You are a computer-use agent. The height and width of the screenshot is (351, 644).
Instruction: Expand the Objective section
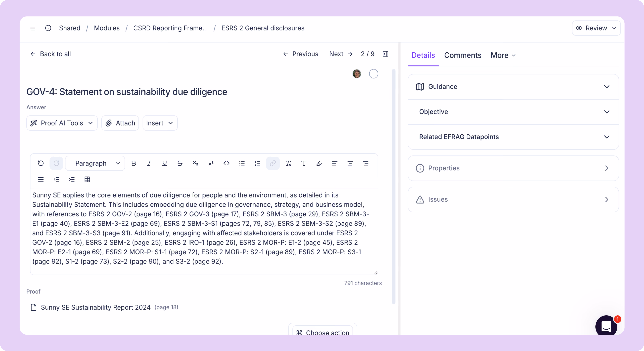513,112
